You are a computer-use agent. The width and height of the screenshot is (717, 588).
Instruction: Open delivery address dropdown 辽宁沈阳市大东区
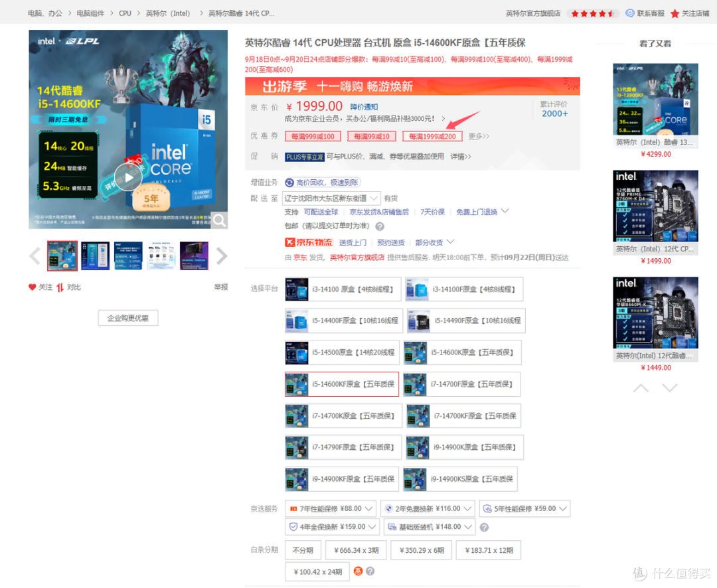point(331,198)
